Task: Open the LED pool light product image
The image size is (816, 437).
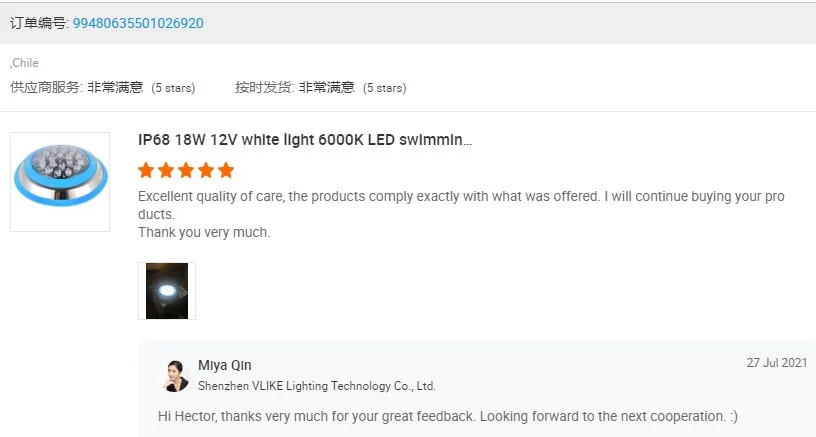Action: point(59,182)
